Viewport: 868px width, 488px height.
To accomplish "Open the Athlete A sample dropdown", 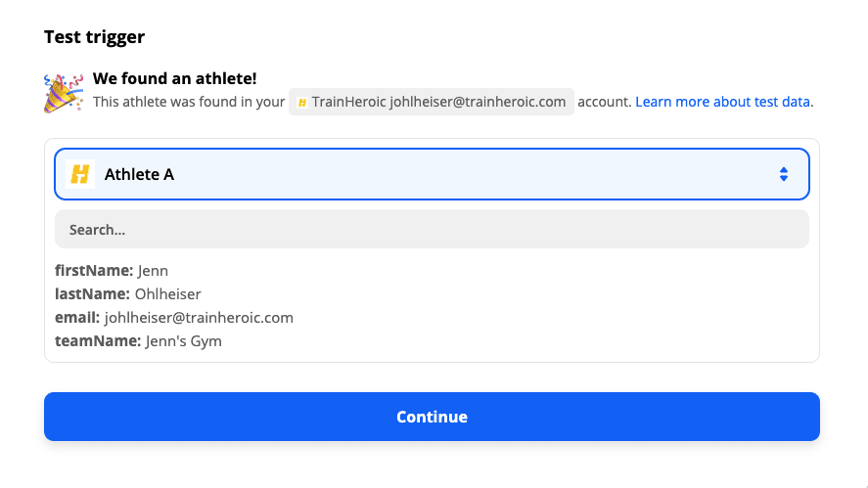I will click(432, 174).
